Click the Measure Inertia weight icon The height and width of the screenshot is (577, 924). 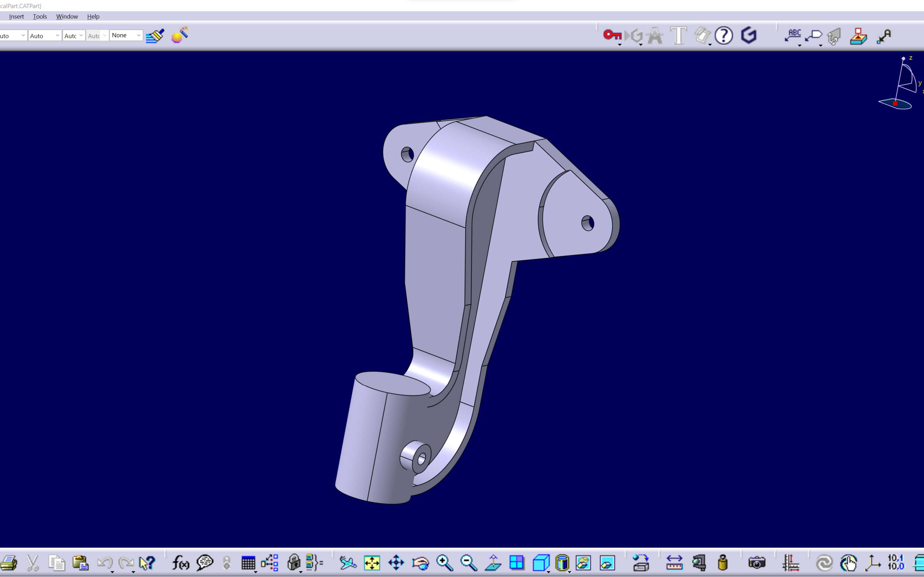[x=723, y=563]
